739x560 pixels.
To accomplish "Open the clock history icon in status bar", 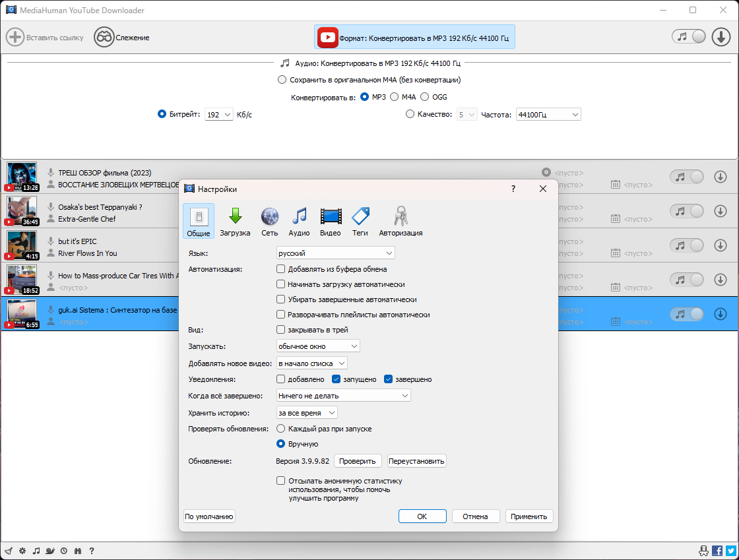I will [64, 551].
